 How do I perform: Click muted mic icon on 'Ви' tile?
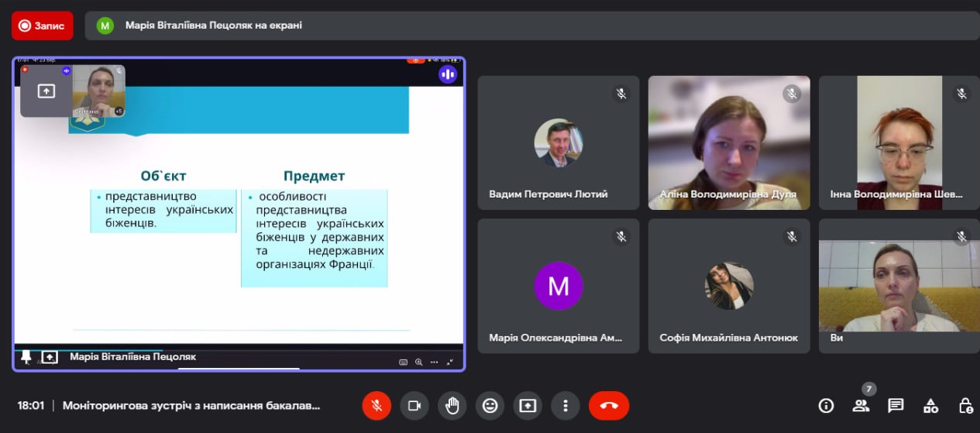tap(962, 236)
